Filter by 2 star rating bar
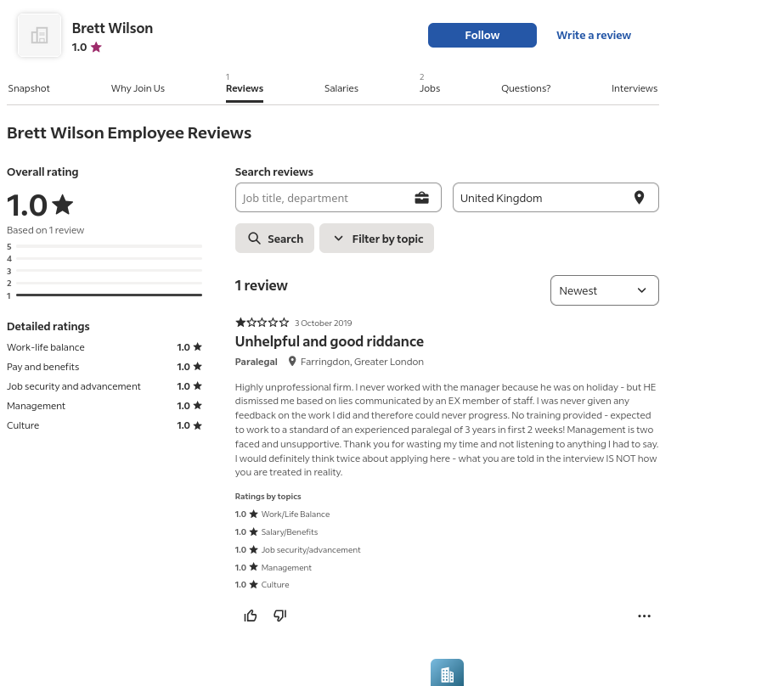 (104, 283)
